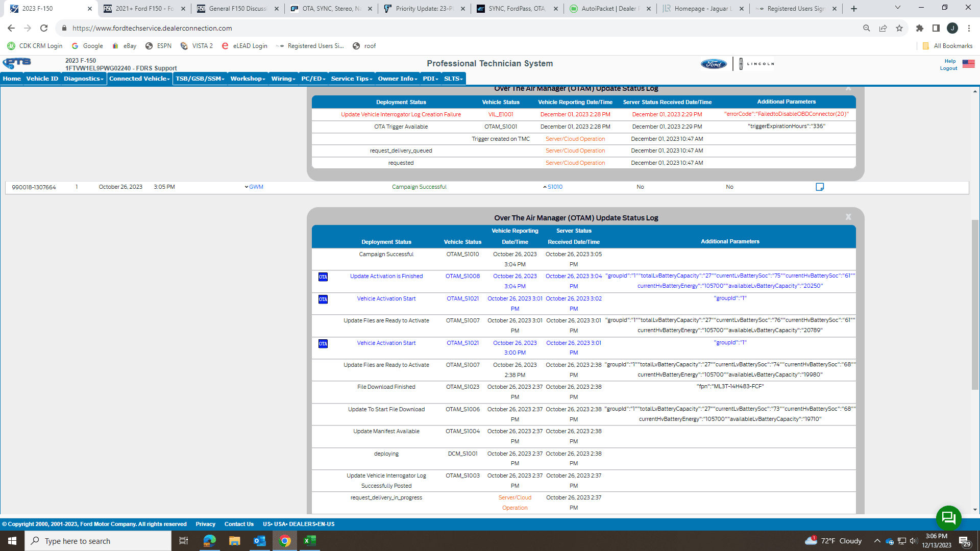
Task: Click the Lincoln logo
Action: pyautogui.click(x=756, y=64)
